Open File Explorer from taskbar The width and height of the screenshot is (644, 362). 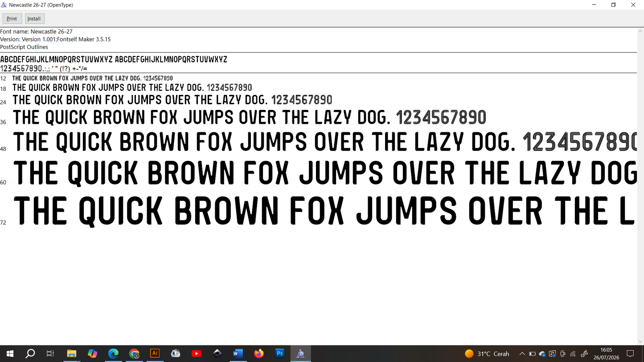tap(71, 354)
